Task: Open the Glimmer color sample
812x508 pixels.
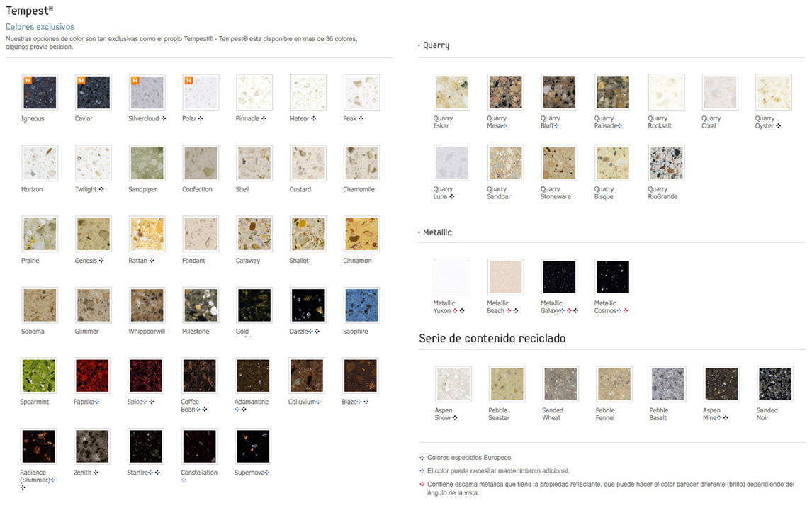Action: (94, 305)
